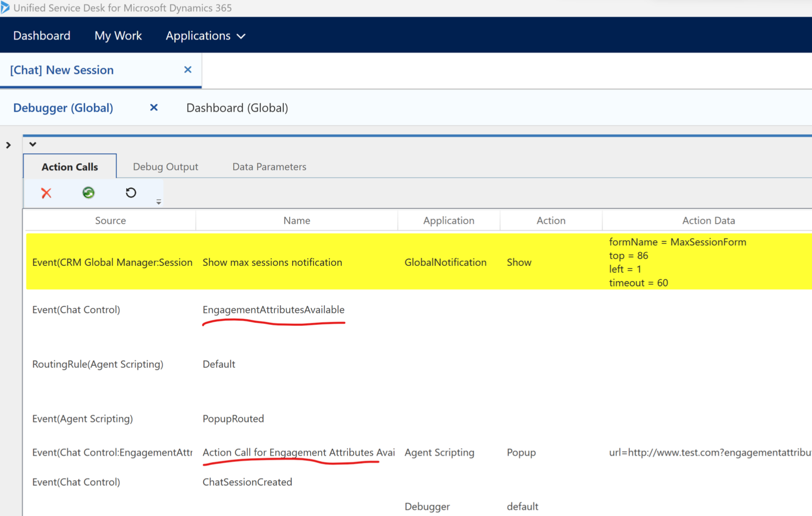Open the Applications dropdown menu

click(x=205, y=36)
